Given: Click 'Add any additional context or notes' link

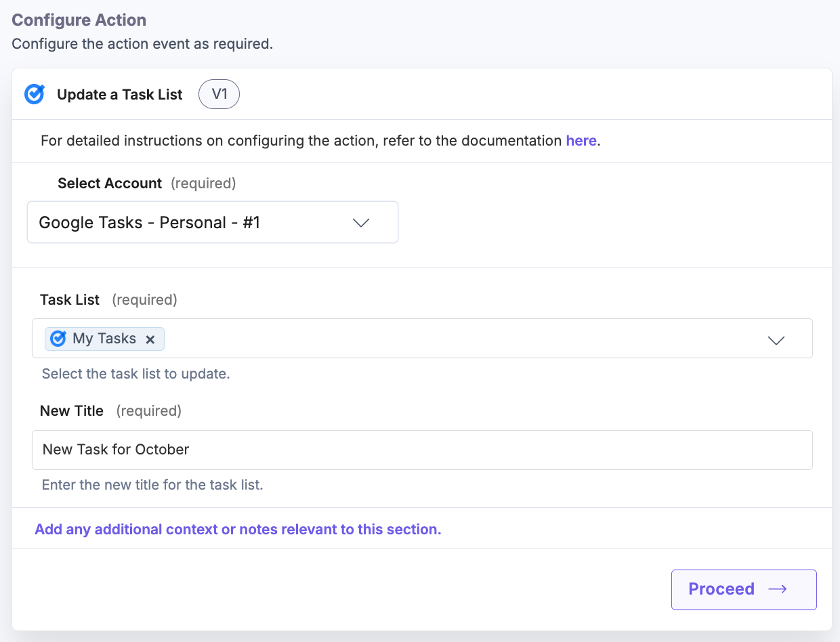Looking at the screenshot, I should (x=238, y=529).
